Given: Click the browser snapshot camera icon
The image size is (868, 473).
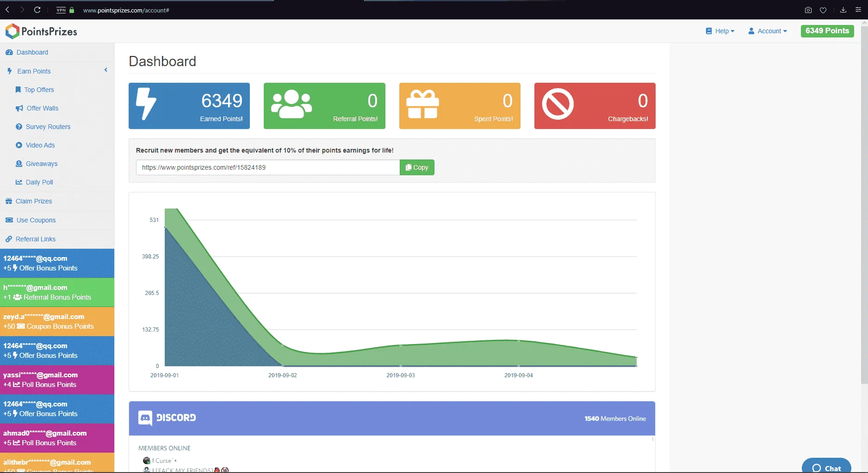Looking at the screenshot, I should (808, 10).
